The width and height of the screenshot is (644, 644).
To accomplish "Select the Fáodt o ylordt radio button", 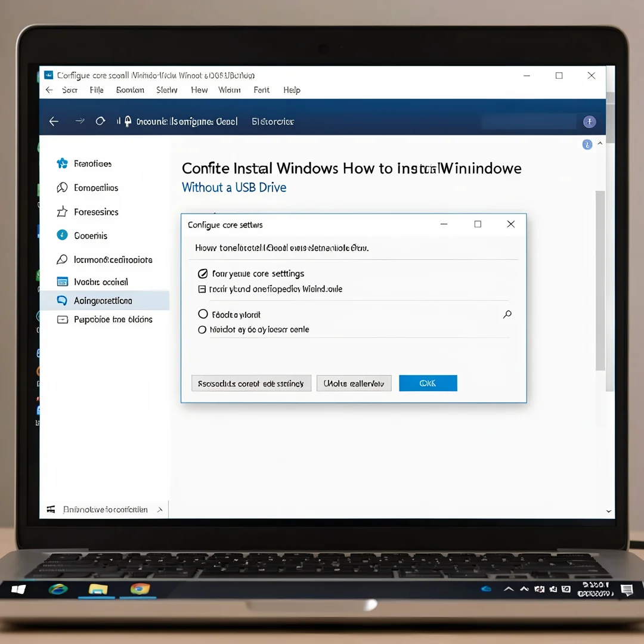I will click(x=203, y=314).
